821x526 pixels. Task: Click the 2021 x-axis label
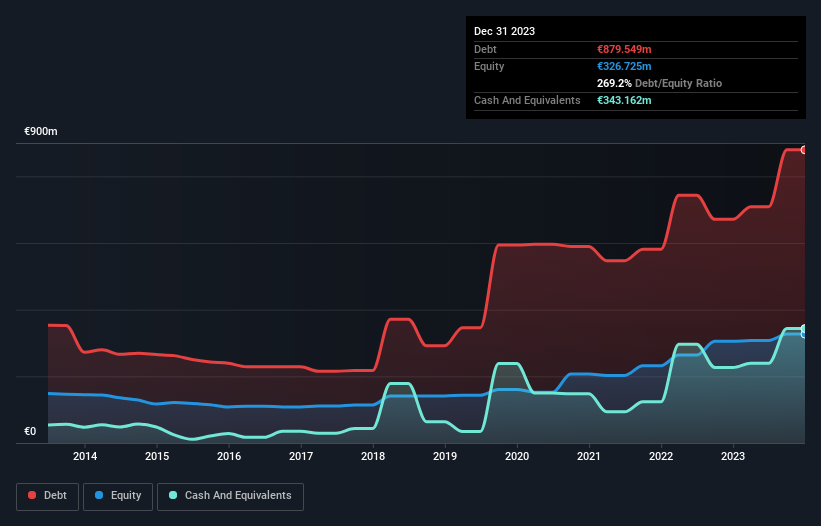click(589, 456)
